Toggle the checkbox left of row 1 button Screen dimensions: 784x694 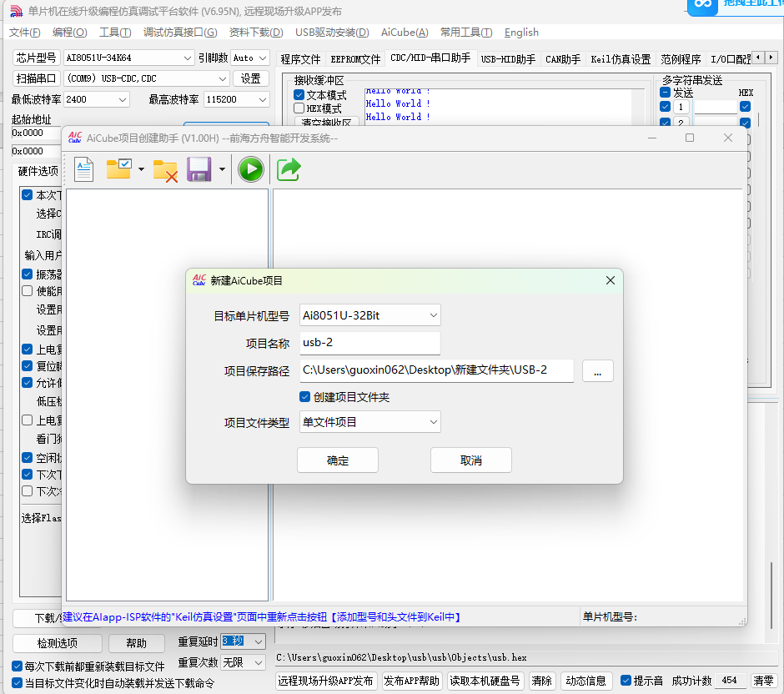(x=665, y=107)
